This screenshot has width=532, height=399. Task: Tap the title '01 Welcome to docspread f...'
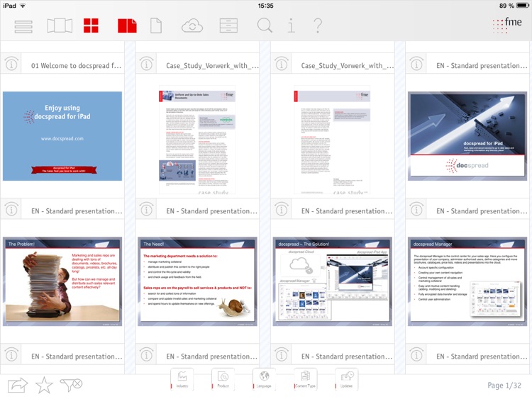coord(76,66)
